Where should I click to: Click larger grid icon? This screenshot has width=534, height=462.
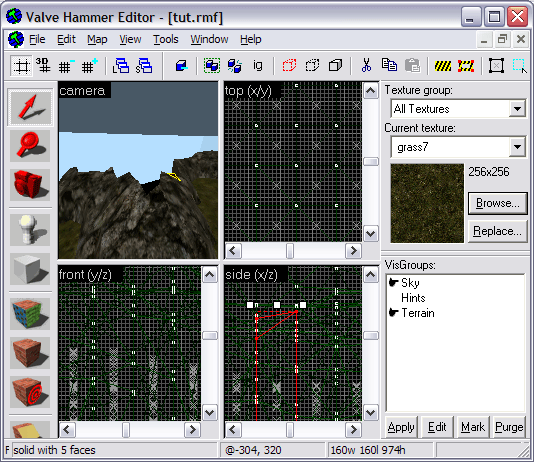(x=89, y=66)
